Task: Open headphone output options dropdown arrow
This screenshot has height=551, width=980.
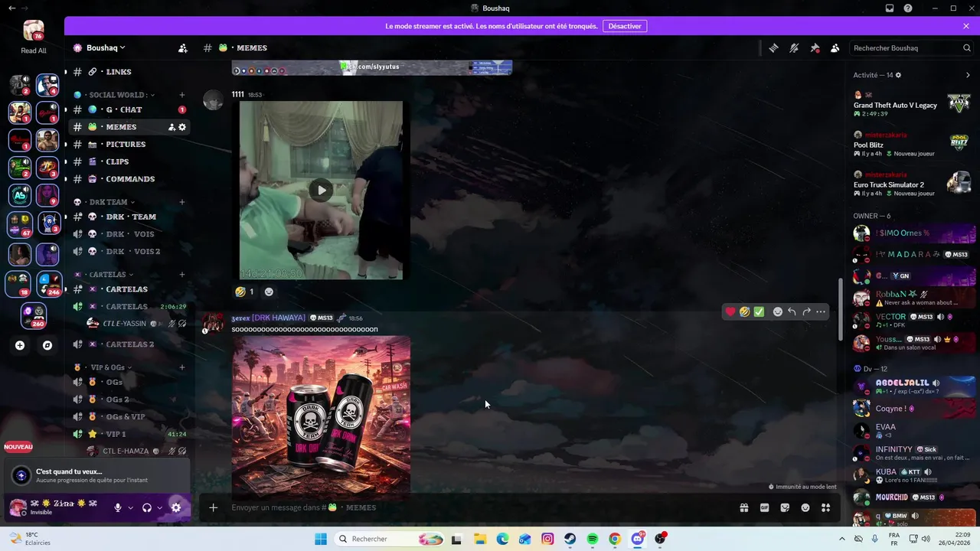Action: coord(159,507)
